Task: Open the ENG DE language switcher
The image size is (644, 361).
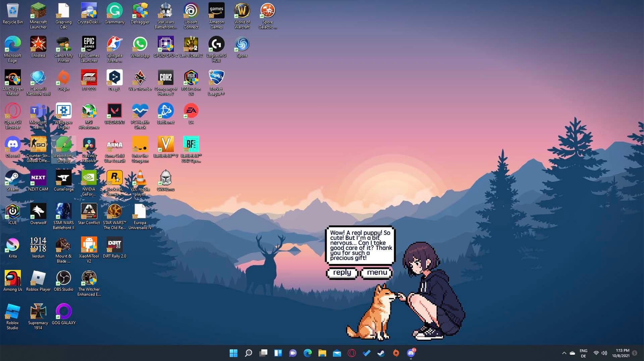Action: (583, 353)
